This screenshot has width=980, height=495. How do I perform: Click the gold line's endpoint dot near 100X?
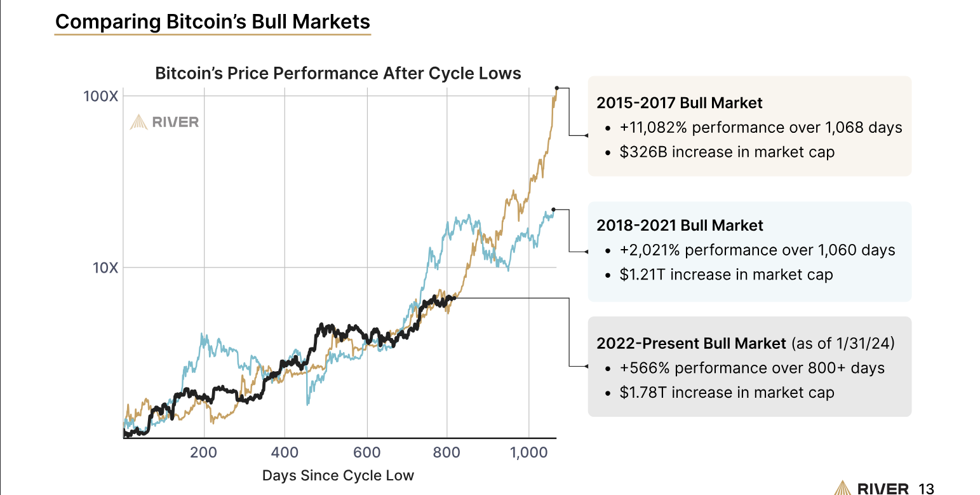pyautogui.click(x=557, y=88)
